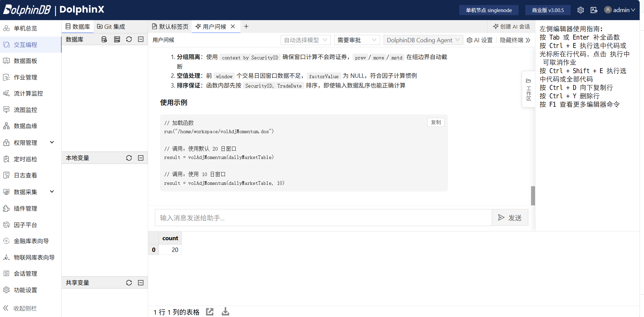Screen dimensions: 644x317
Task: Open 物联网库表向导
Action: click(x=31, y=257)
